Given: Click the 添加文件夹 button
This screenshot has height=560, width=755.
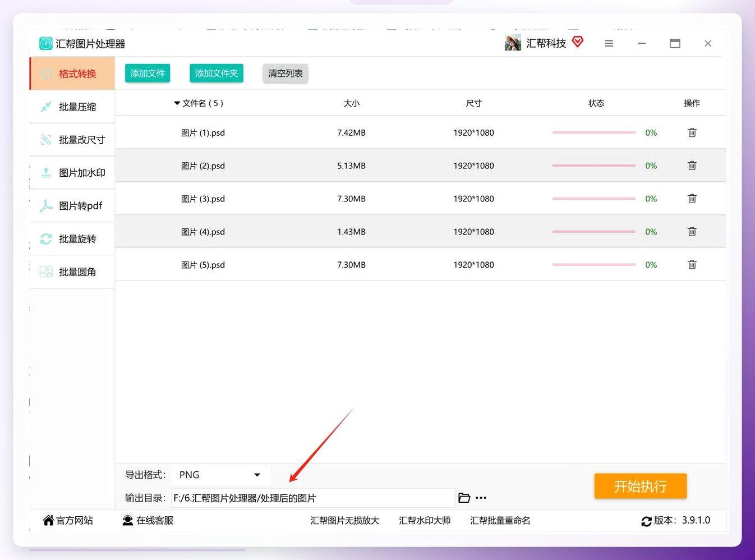Looking at the screenshot, I should (217, 74).
